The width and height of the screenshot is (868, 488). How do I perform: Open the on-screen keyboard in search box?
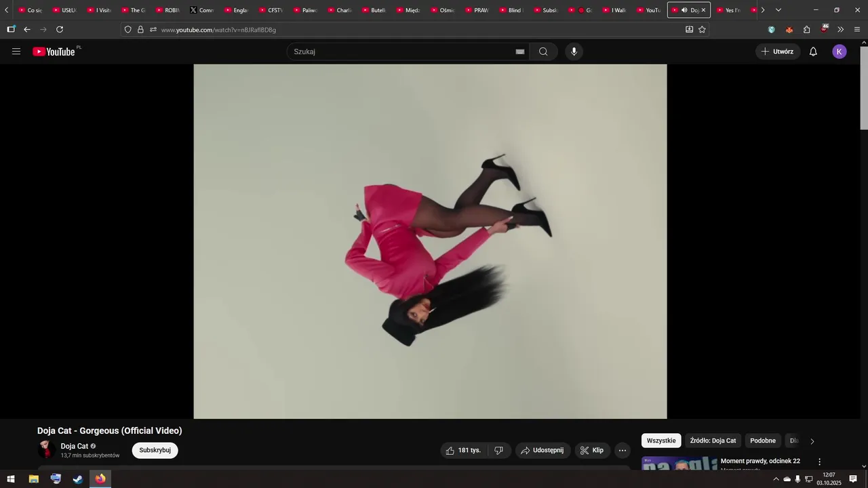(x=520, y=52)
